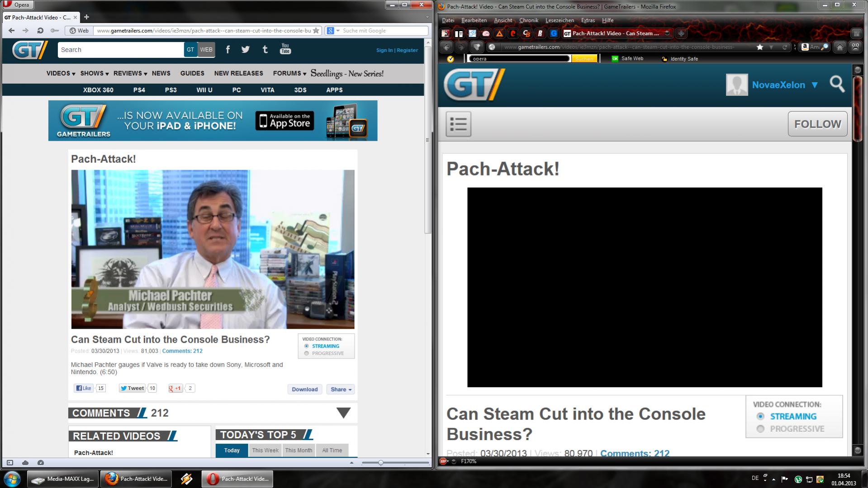Open GameTrailers Tumblr icon in Opera page
The height and width of the screenshot is (488, 868).
(x=265, y=50)
